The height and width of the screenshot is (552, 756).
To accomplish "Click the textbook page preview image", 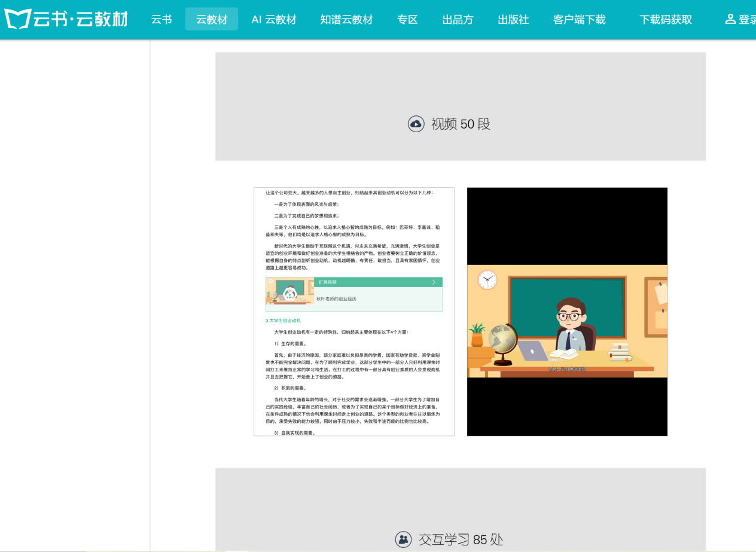I will [353, 371].
